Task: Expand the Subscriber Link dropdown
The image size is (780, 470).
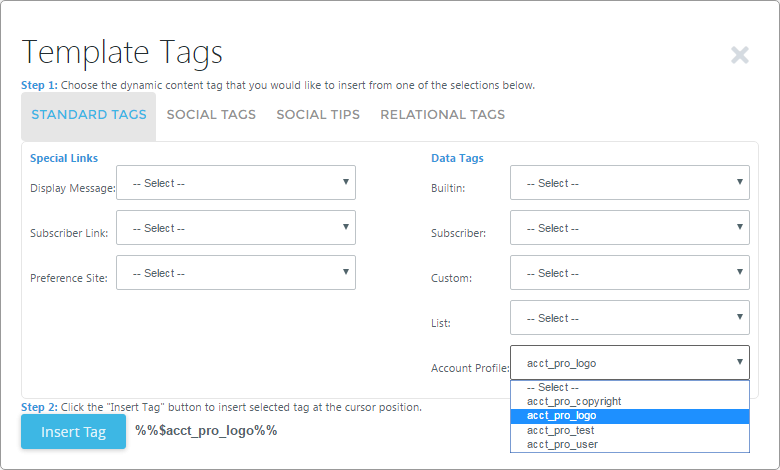Action: [x=235, y=228]
